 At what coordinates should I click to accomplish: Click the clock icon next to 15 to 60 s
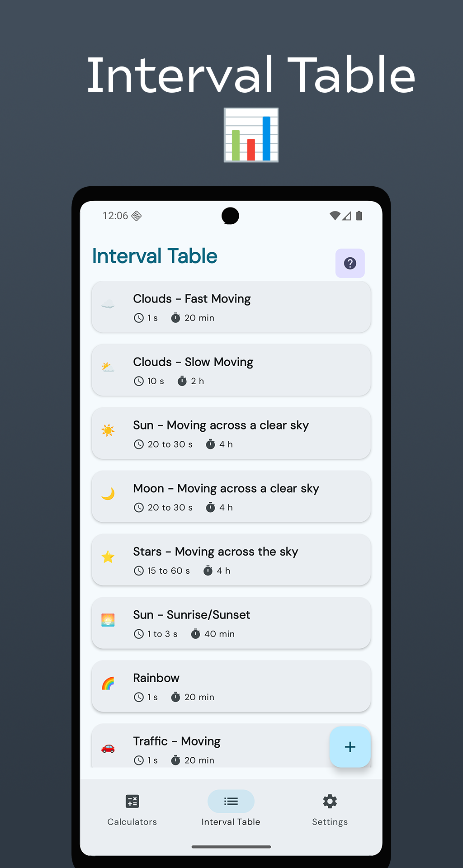click(139, 571)
